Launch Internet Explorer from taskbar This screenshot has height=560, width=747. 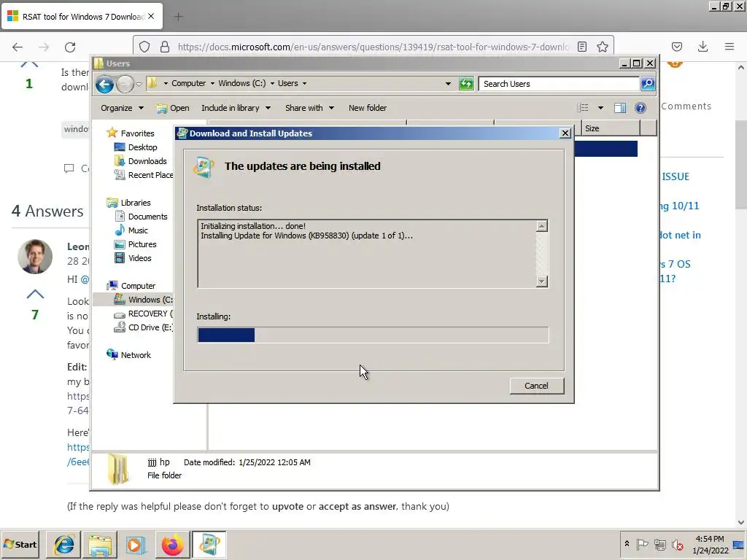pyautogui.click(x=64, y=544)
